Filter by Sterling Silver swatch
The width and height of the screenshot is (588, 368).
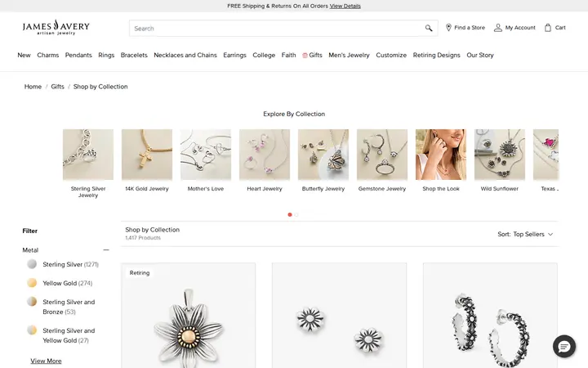tap(32, 264)
